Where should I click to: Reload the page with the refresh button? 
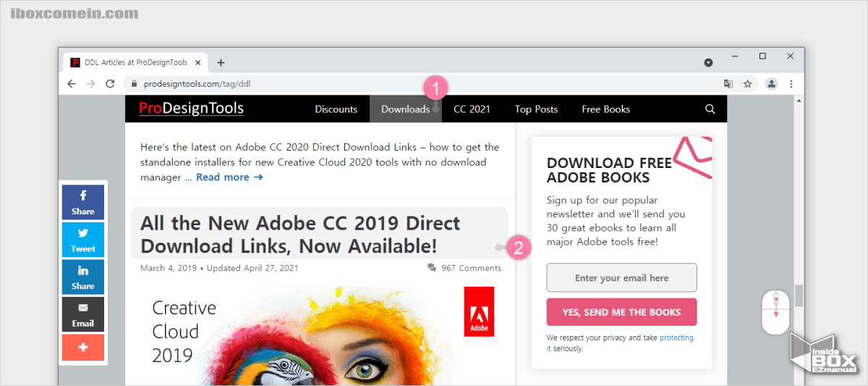pos(110,84)
